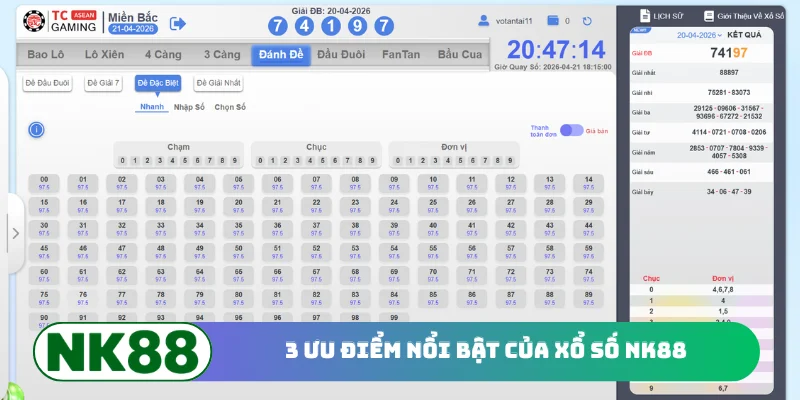Pick number 45 in the grid
Viewport: 800px width, 400px height.
click(44, 252)
